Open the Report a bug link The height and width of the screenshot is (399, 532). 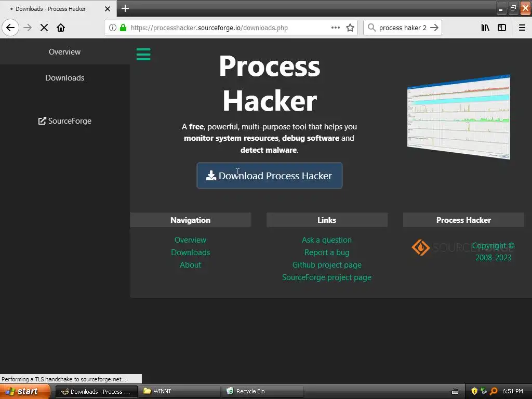[327, 252]
